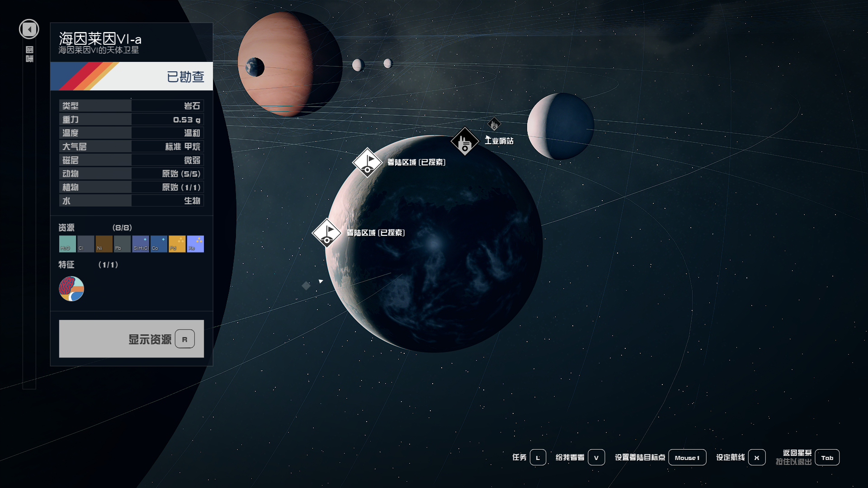Click the upper 着陆区域 [已探索] label

tap(416, 162)
